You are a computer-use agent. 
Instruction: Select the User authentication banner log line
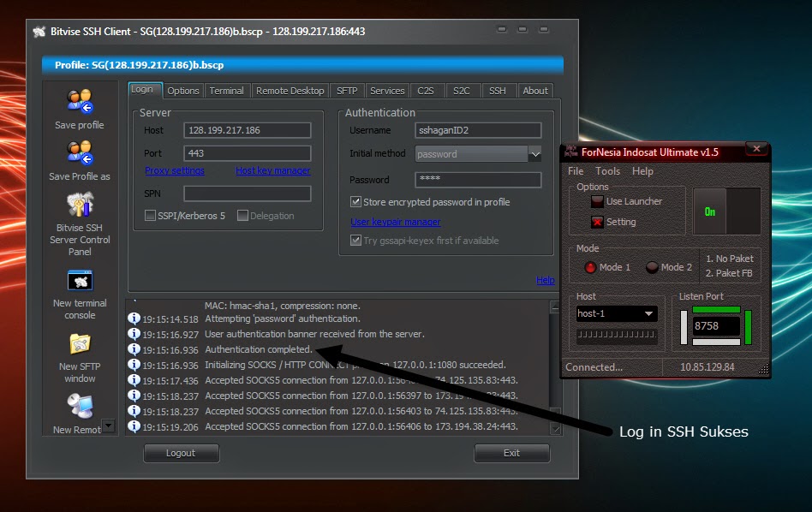314,334
